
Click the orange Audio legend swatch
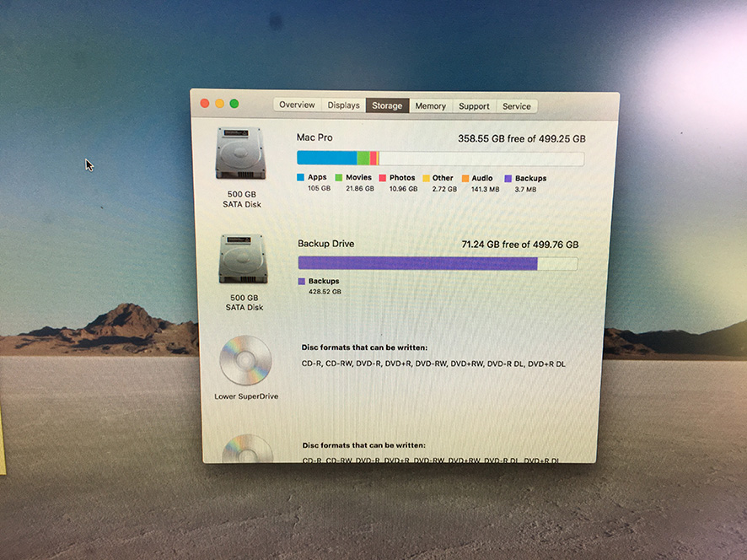(x=465, y=179)
